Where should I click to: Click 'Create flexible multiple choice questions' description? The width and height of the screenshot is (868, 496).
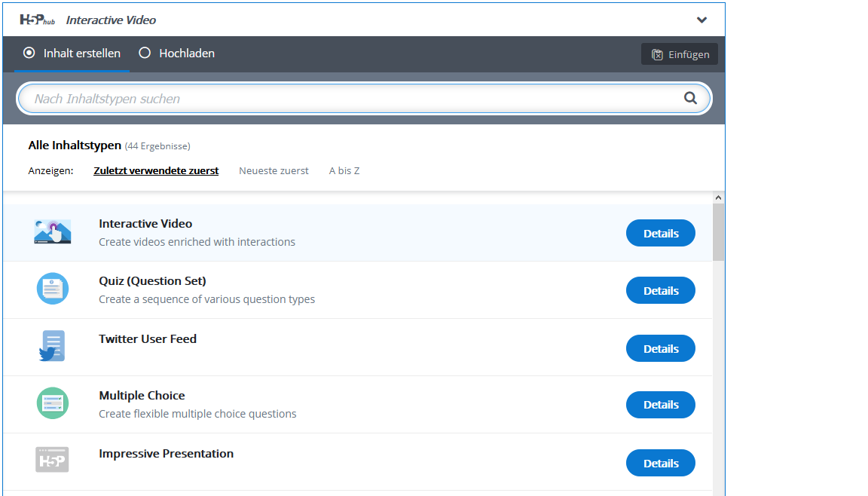pos(197,414)
